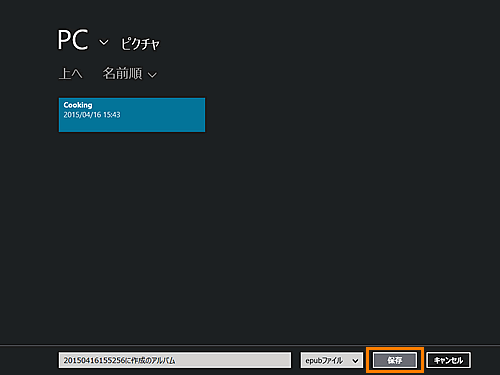This screenshot has width=500, height=375.
Task: Click the chevron icon beside PC
Action: point(104,42)
